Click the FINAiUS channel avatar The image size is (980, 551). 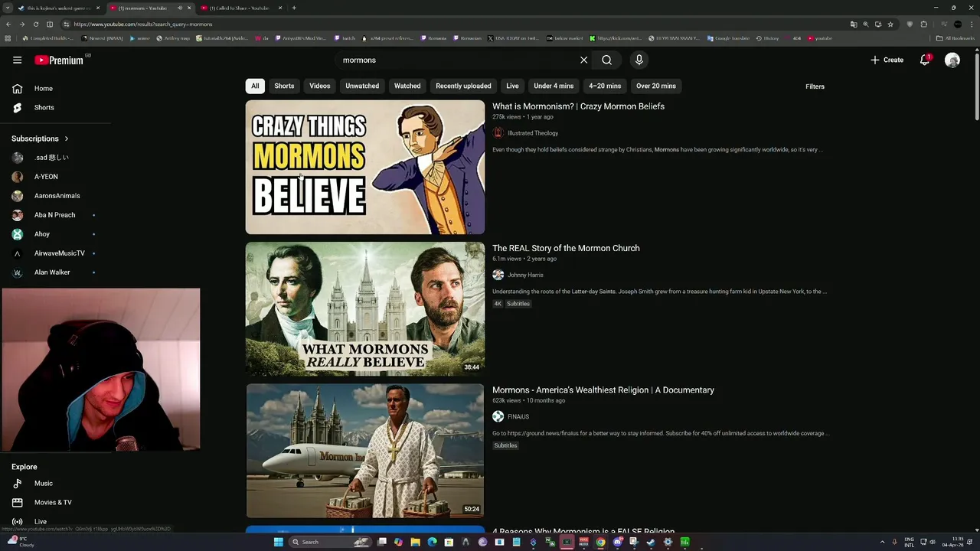click(x=498, y=416)
